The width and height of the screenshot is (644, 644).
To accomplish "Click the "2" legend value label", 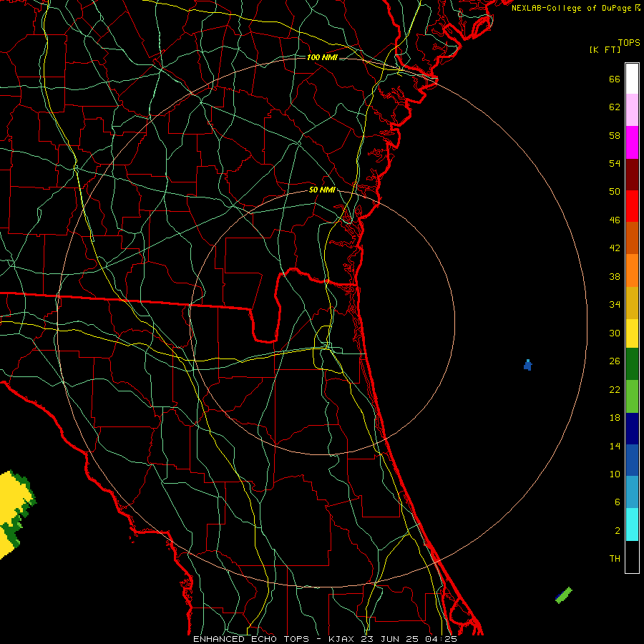I will [x=618, y=531].
